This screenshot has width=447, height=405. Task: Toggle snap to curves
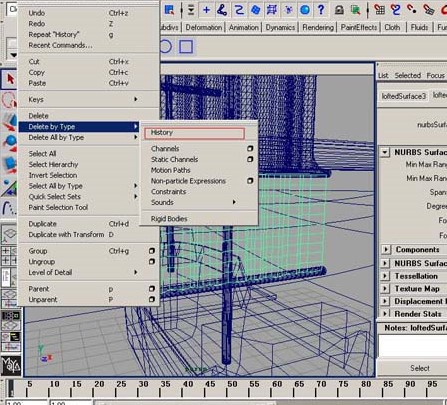click(396, 10)
